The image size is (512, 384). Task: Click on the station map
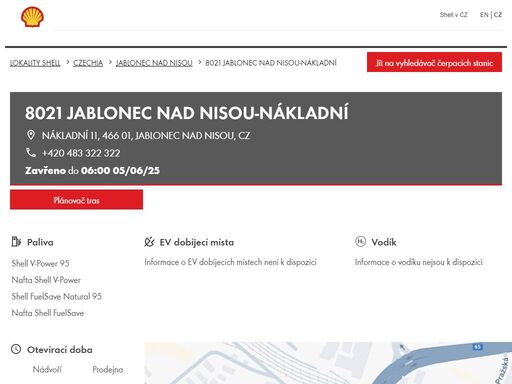328,363
